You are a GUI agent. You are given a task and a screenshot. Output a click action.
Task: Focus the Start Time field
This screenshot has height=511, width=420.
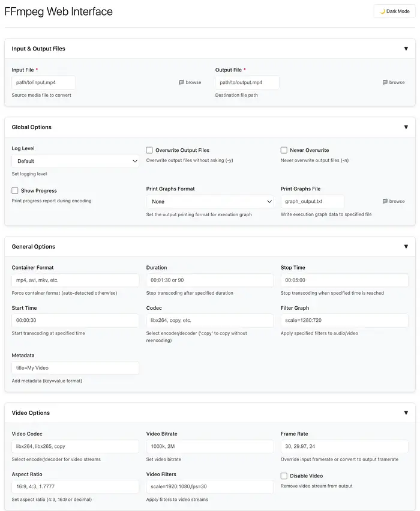point(75,321)
